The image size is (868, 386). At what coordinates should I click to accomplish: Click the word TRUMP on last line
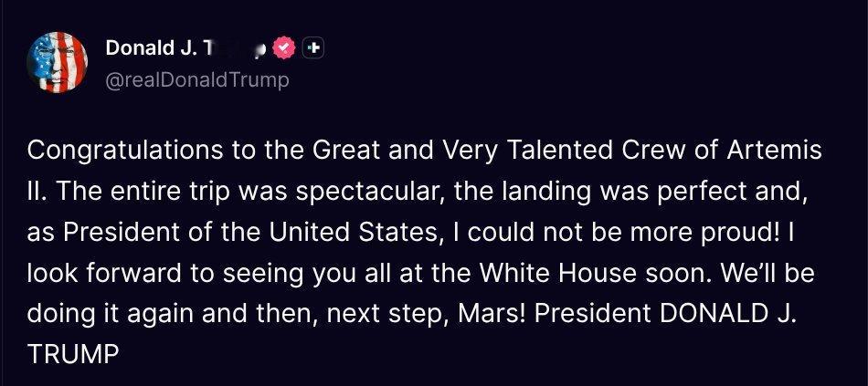point(74,355)
